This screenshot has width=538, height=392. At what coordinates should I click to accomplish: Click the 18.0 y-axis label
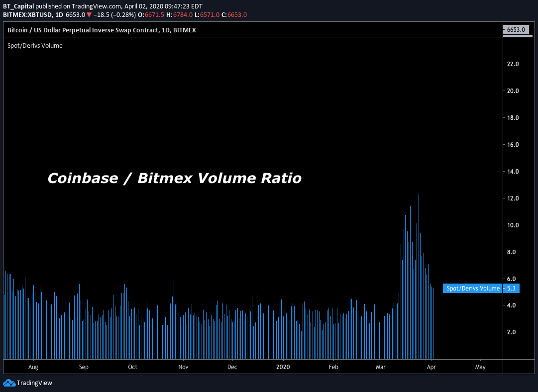pos(513,117)
